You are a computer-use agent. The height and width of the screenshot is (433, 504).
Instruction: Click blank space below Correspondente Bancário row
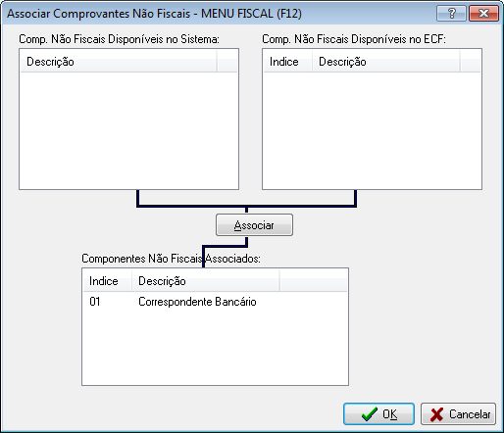[215, 348]
